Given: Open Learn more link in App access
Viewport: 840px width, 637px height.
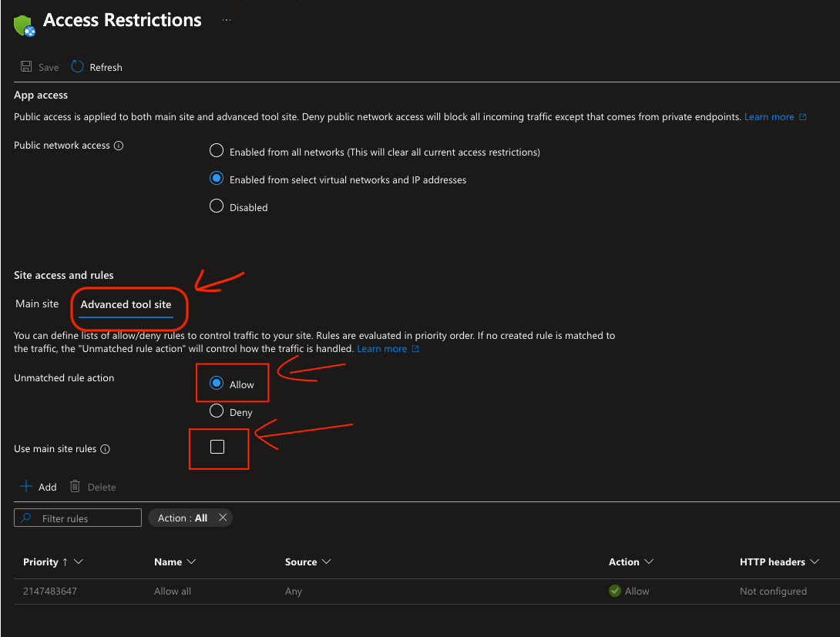Looking at the screenshot, I should (769, 117).
